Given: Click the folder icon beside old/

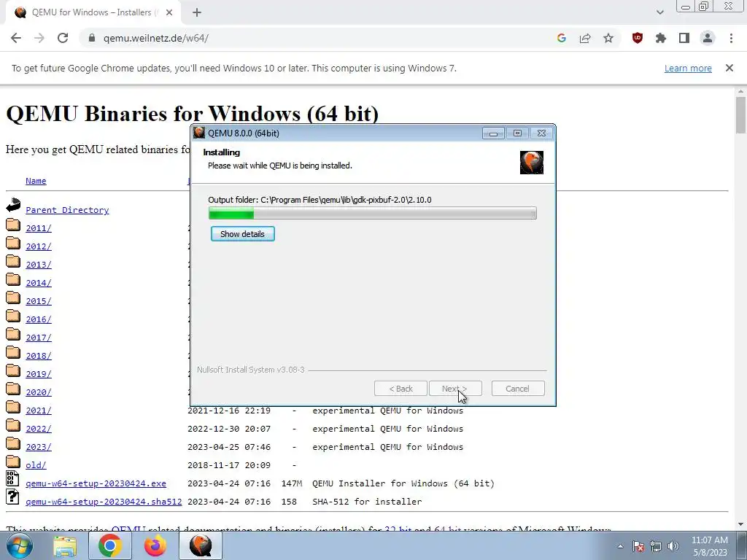Looking at the screenshot, I should 13,462.
